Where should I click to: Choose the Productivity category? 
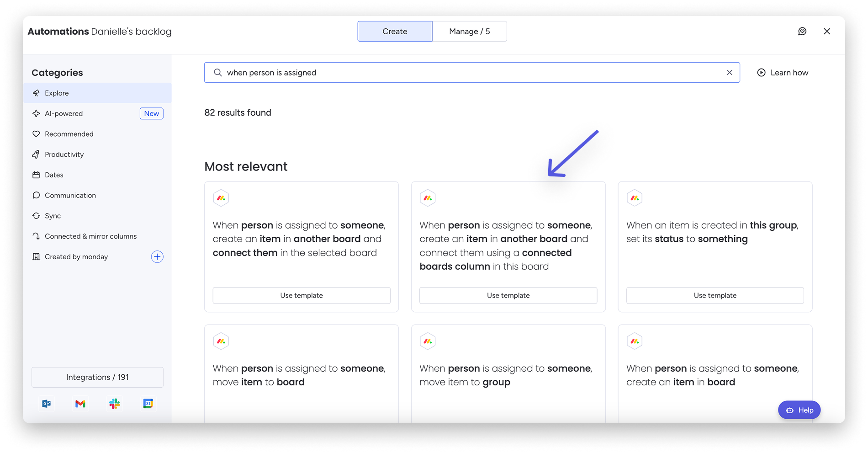[x=97, y=155]
